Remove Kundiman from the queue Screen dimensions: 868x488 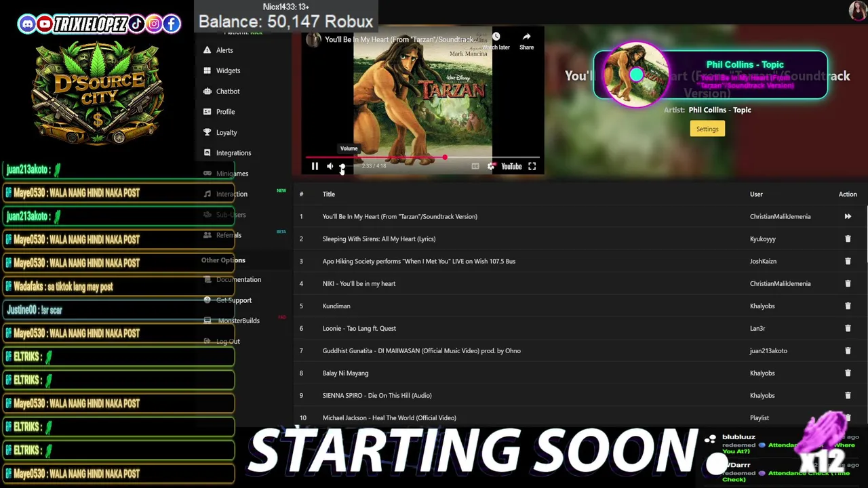(848, 306)
